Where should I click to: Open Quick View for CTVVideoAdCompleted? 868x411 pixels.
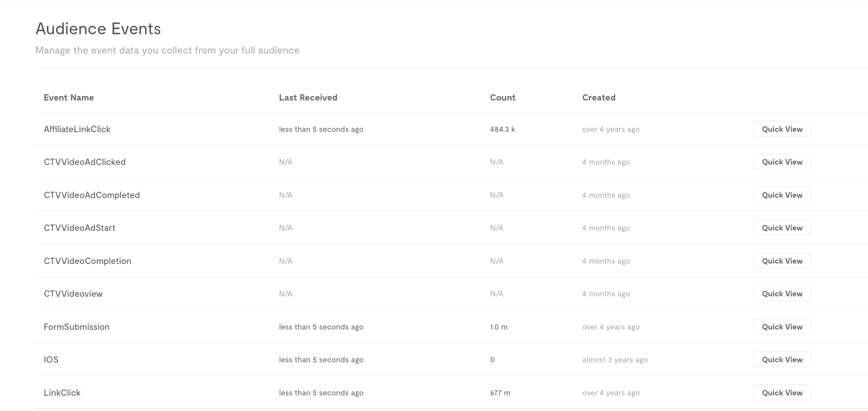click(x=782, y=195)
